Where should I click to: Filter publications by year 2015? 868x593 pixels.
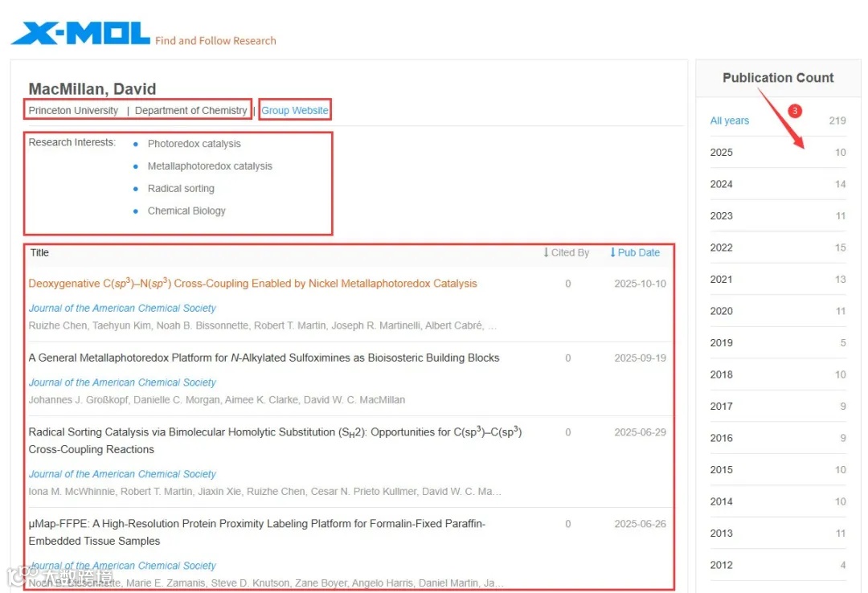[721, 469]
